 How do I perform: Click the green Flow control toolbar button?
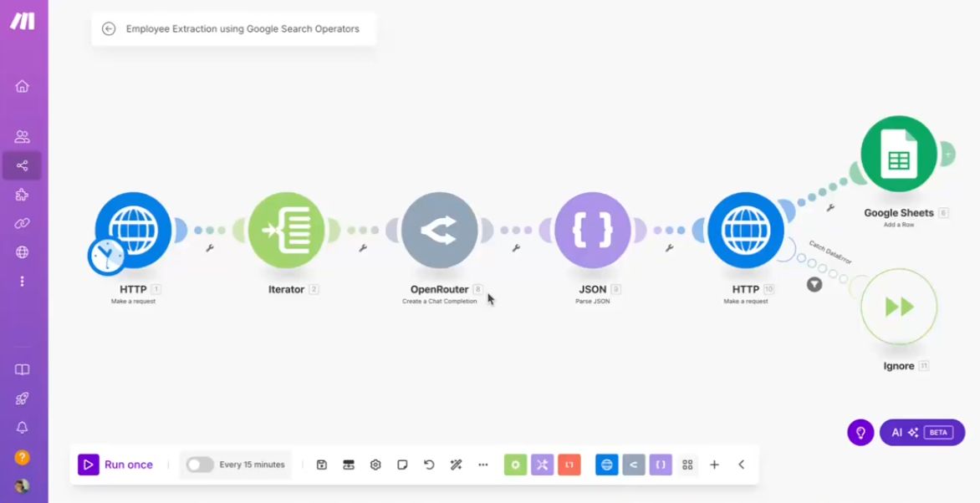point(516,465)
